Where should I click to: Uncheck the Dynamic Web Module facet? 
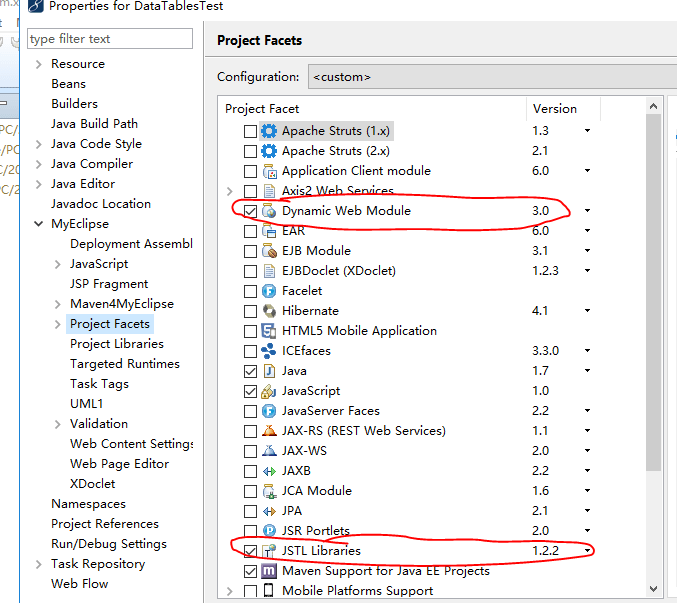point(250,211)
